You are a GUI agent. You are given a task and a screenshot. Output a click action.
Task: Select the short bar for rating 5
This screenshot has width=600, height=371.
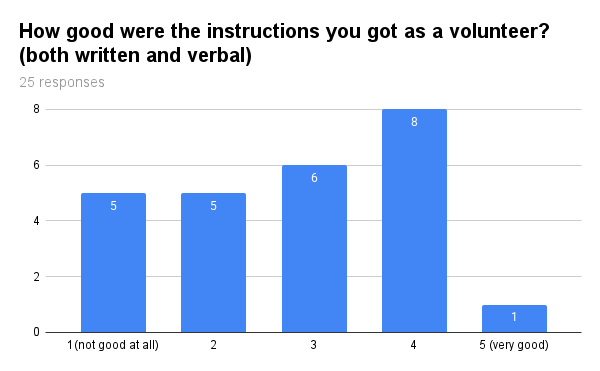(514, 319)
